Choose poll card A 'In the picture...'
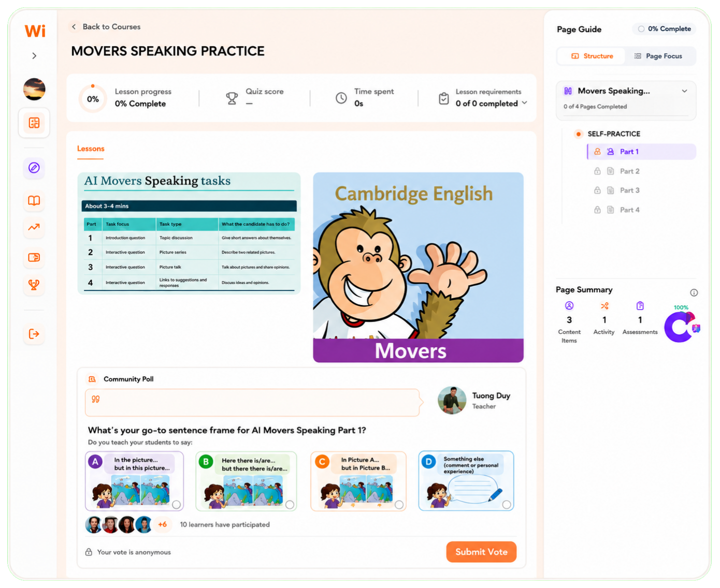The height and width of the screenshot is (588, 720). (x=134, y=481)
